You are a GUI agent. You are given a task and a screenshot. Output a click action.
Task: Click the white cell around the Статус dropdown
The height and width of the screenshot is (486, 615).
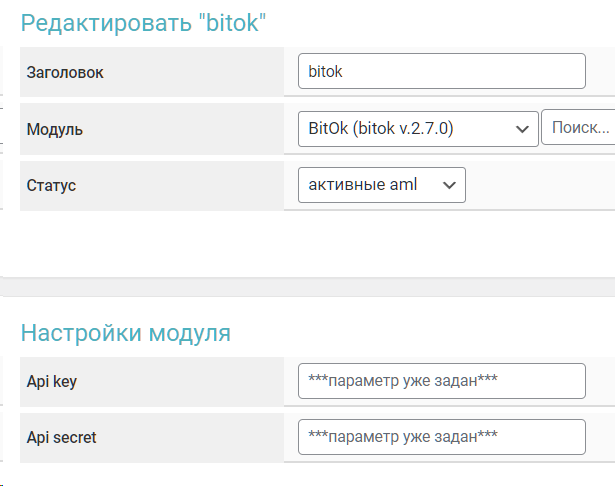point(540,185)
